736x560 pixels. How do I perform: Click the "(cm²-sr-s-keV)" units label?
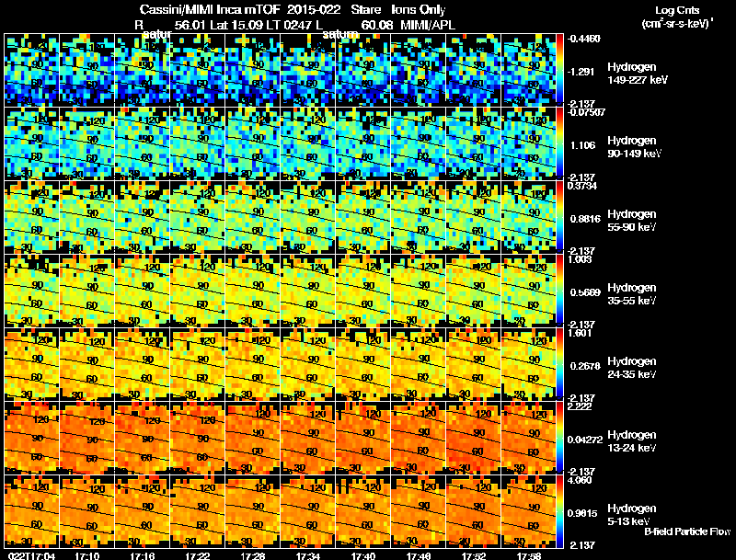pyautogui.click(x=677, y=23)
